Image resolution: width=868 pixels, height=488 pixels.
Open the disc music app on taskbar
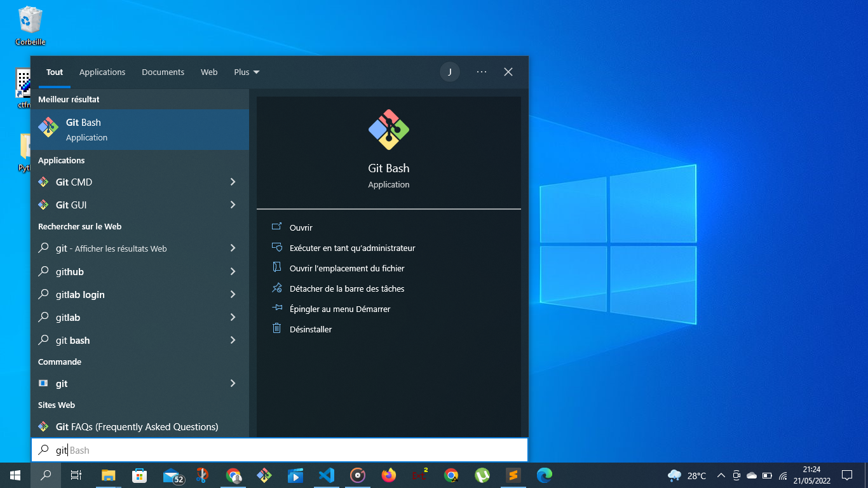click(x=358, y=475)
